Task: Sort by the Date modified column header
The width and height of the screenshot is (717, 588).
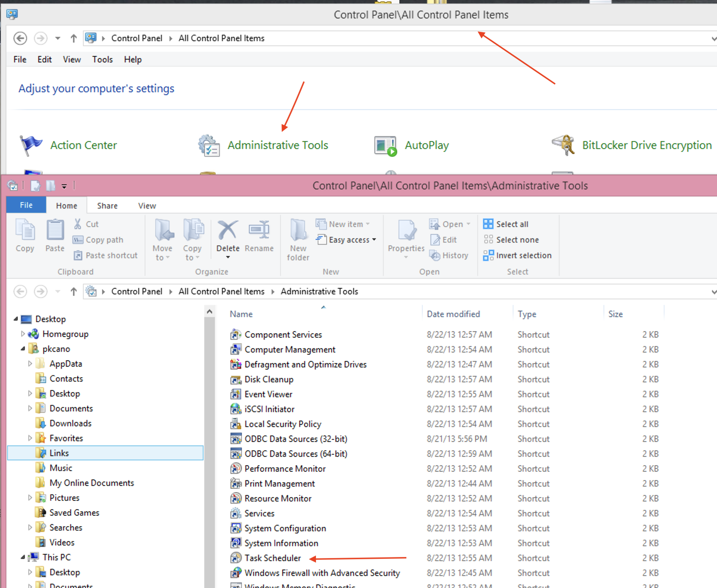Action: point(453,314)
